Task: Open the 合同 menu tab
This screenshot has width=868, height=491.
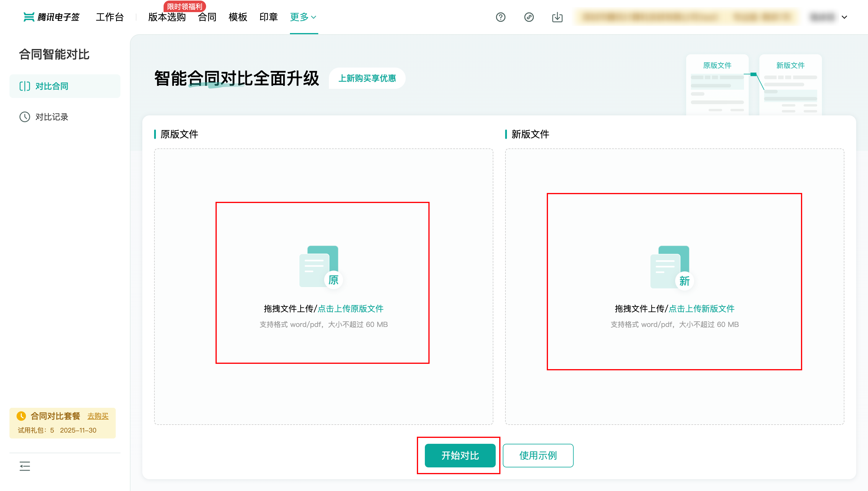Action: [x=207, y=17]
